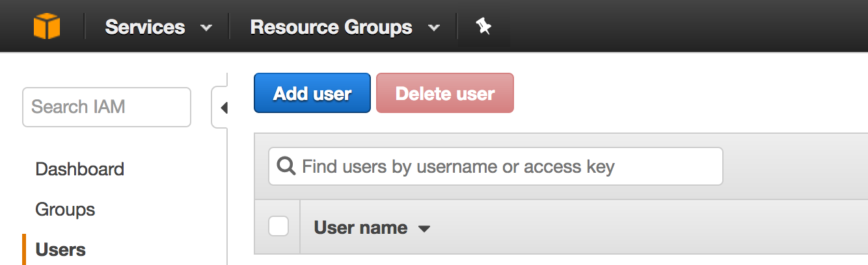The height and width of the screenshot is (265, 868).
Task: Open the Services menu
Action: pyautogui.click(x=145, y=27)
